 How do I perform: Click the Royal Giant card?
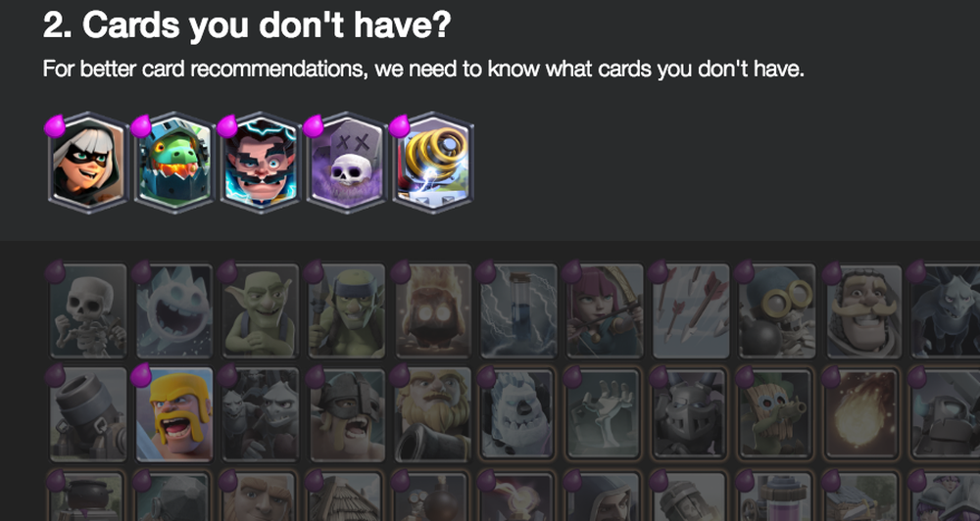coord(433,414)
